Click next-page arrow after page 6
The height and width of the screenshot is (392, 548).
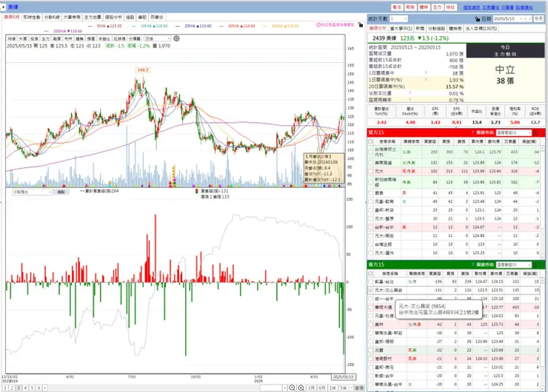45,388
